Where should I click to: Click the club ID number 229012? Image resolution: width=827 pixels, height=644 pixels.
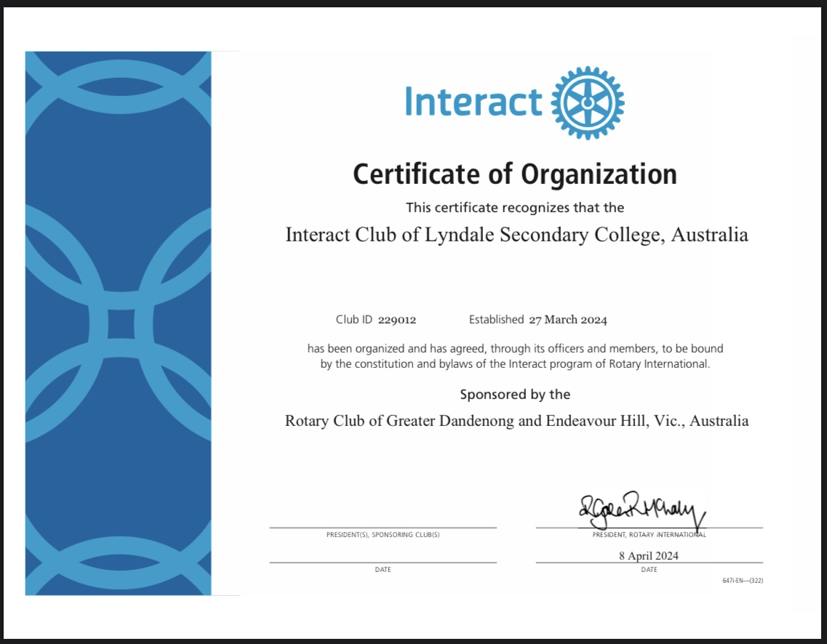(397, 320)
